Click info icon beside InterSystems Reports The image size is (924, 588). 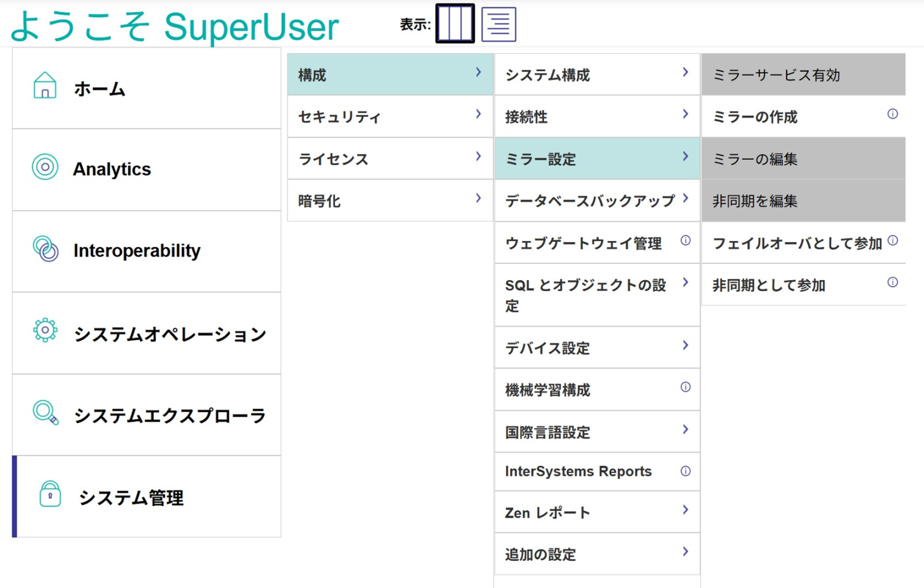[685, 471]
